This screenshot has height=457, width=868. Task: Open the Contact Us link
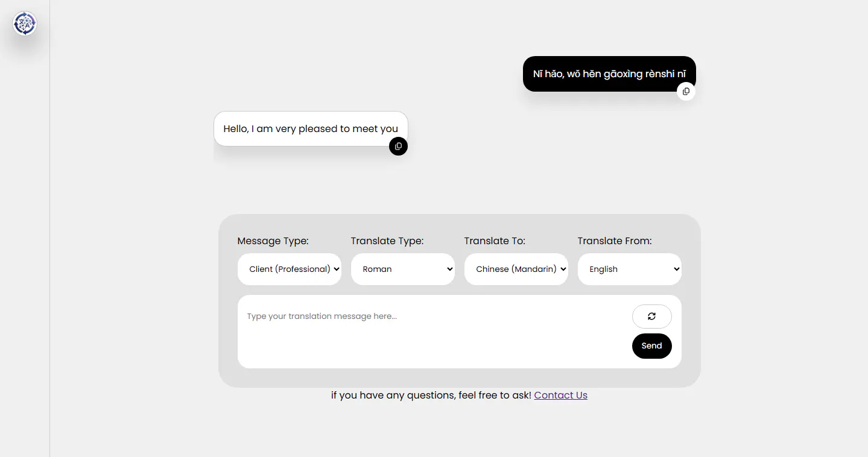560,396
